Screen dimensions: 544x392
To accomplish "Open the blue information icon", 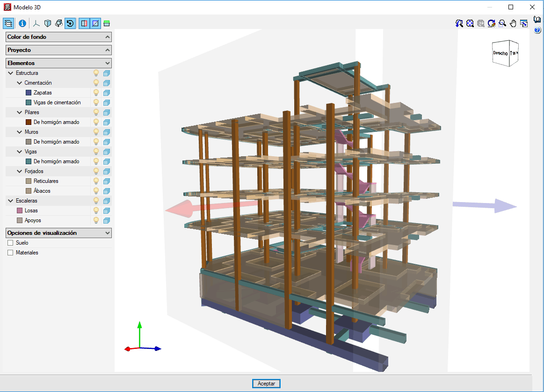I will [x=22, y=23].
